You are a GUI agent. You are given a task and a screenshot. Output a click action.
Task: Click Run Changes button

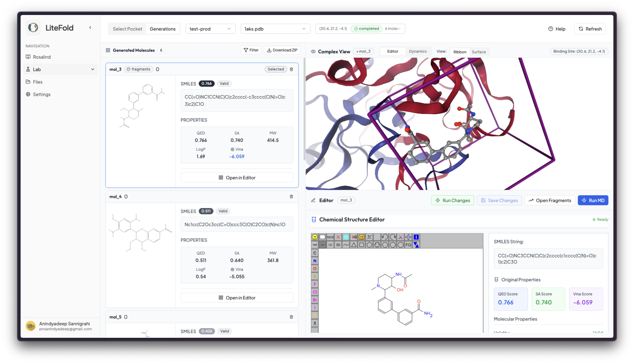click(453, 200)
